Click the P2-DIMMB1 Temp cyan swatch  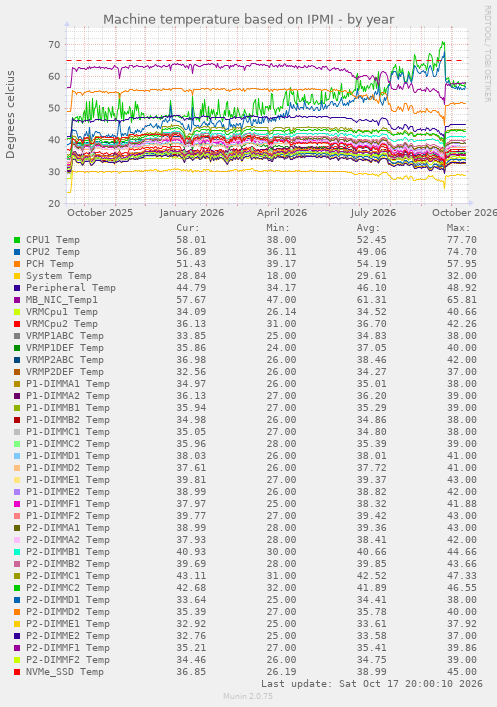(17, 552)
